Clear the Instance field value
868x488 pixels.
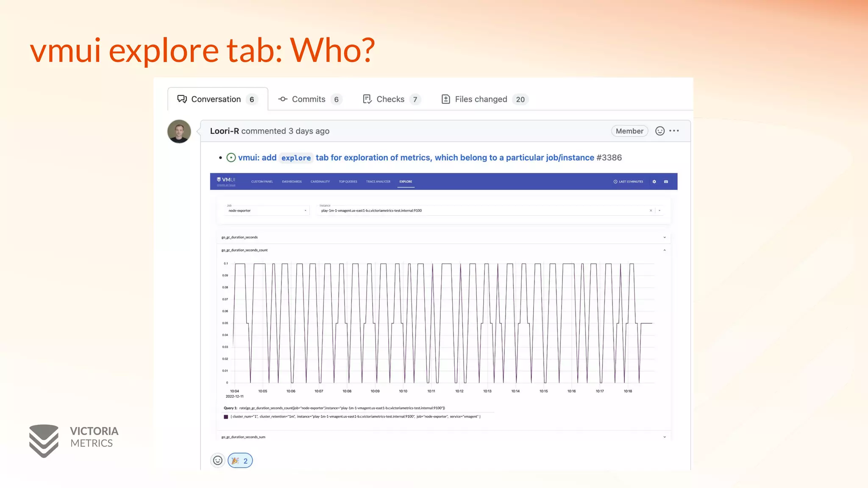(651, 211)
